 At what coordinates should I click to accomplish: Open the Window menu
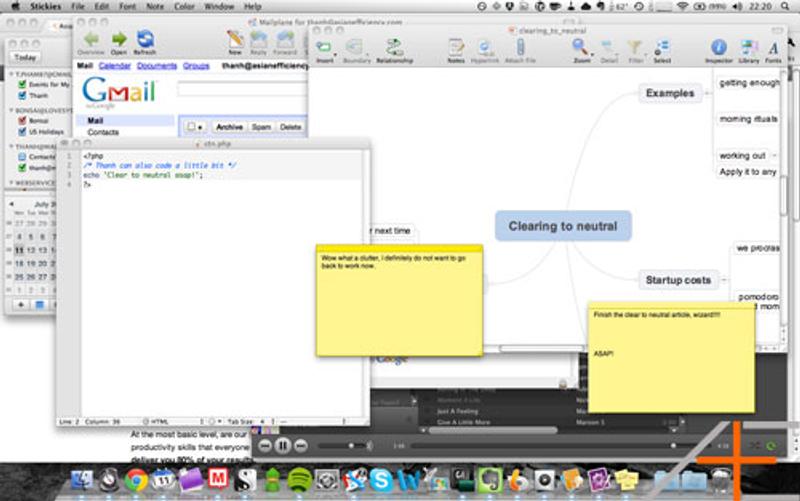[x=219, y=7]
